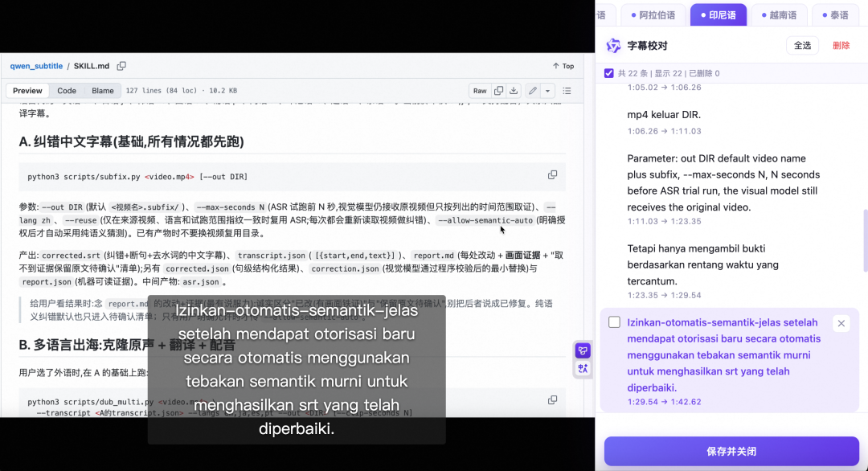Click the corrected.srt code text
The width and height of the screenshot is (868, 471).
[x=70, y=255]
